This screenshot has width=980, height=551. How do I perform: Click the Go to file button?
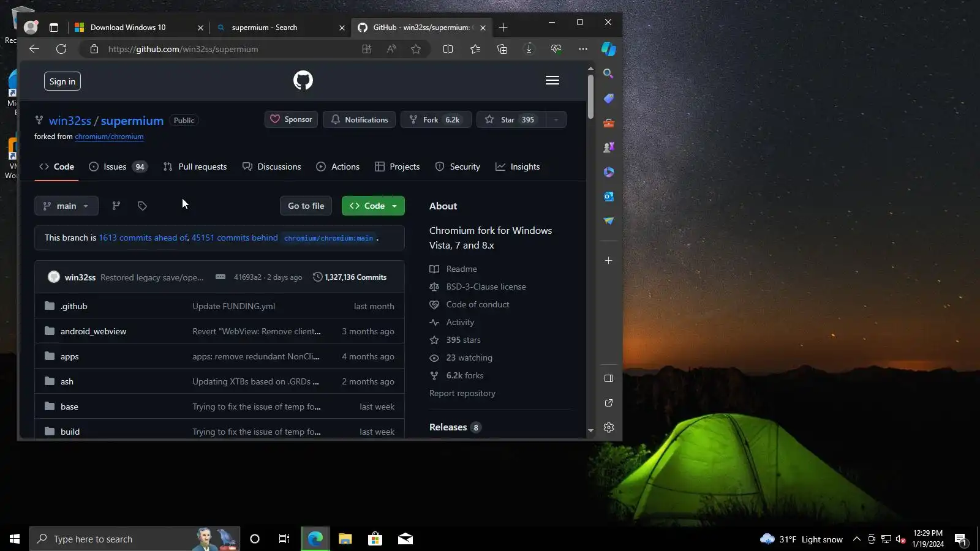[306, 206]
